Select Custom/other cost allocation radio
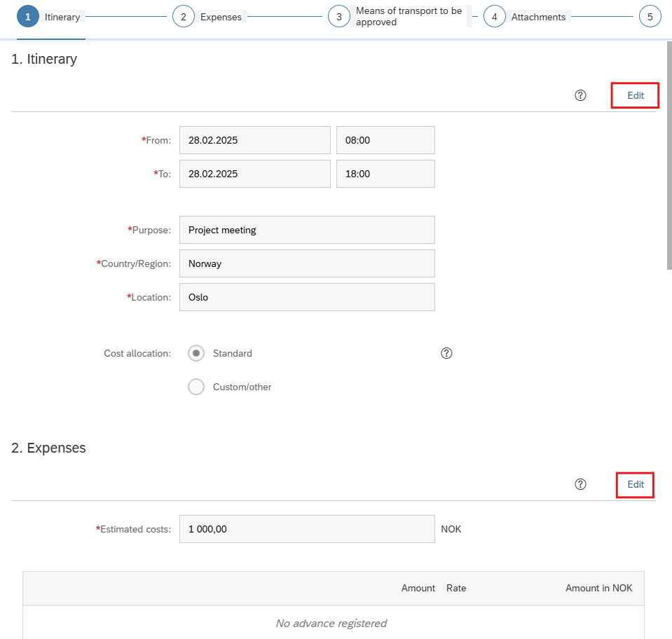Image resolution: width=672 pixels, height=639 pixels. click(x=196, y=387)
